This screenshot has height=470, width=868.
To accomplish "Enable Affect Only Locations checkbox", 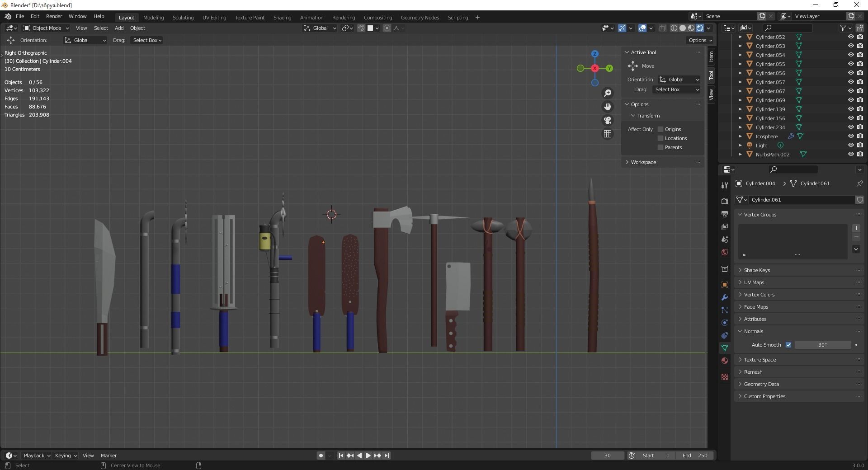I will (660, 138).
